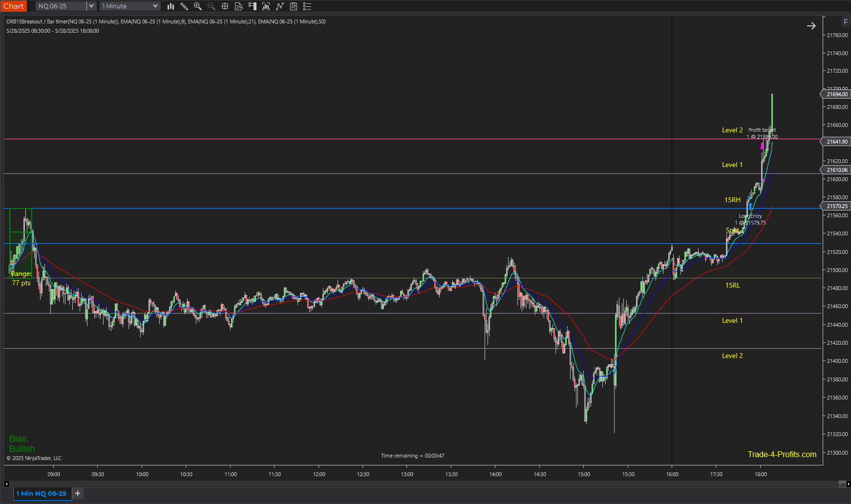Screen dimensions: 851x504
Task: Open the chart properties list icon
Action: [x=307, y=6]
